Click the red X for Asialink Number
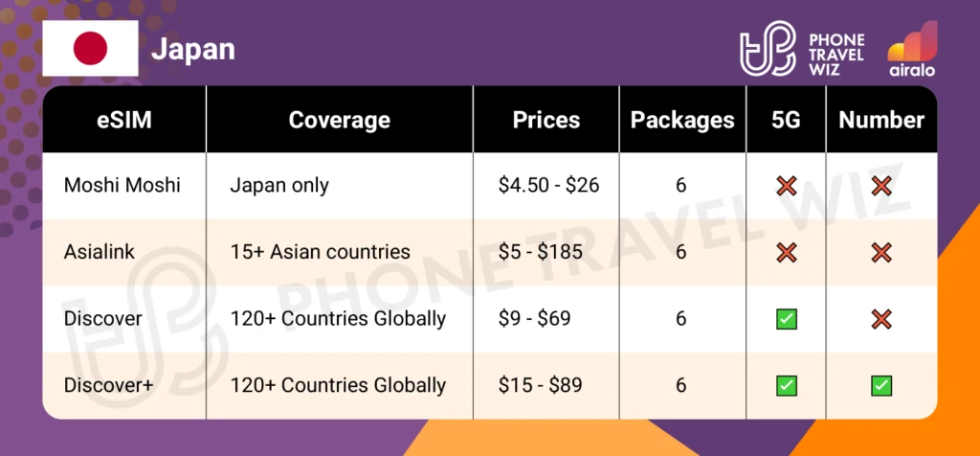Screen dimensions: 980x456 coord(881,253)
